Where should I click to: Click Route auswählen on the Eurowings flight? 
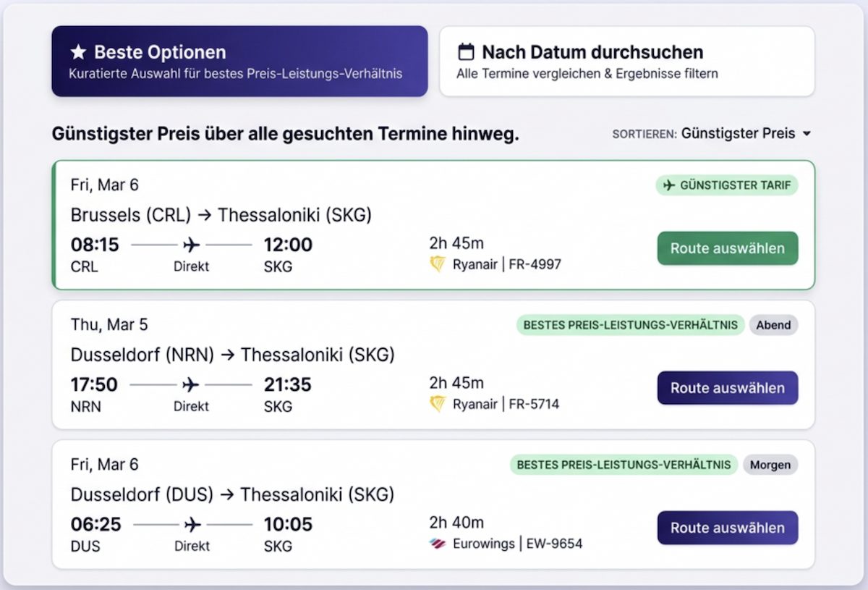point(727,528)
